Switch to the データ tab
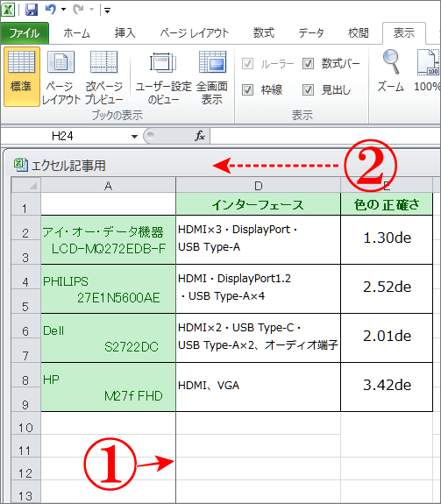Screen dimensions: 441x504 [311, 32]
